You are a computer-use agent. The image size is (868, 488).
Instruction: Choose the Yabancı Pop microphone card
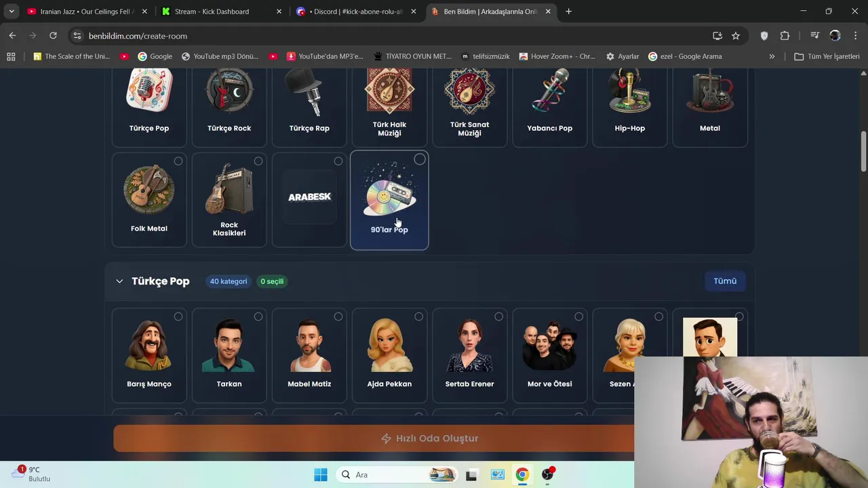click(x=549, y=107)
